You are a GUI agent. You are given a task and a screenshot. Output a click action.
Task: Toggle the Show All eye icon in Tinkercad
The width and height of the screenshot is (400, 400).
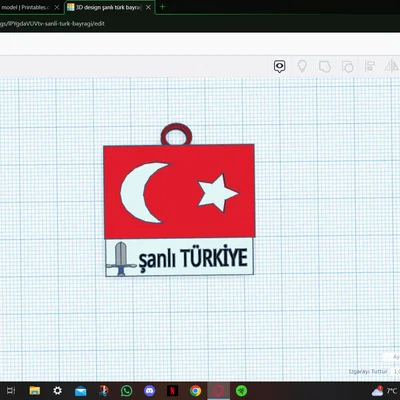pos(279,66)
